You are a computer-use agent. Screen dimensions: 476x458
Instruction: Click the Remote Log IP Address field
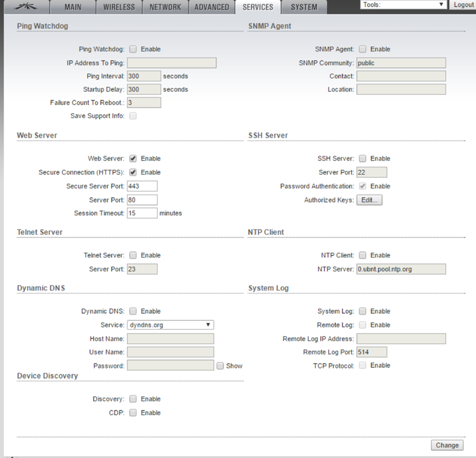click(x=401, y=339)
